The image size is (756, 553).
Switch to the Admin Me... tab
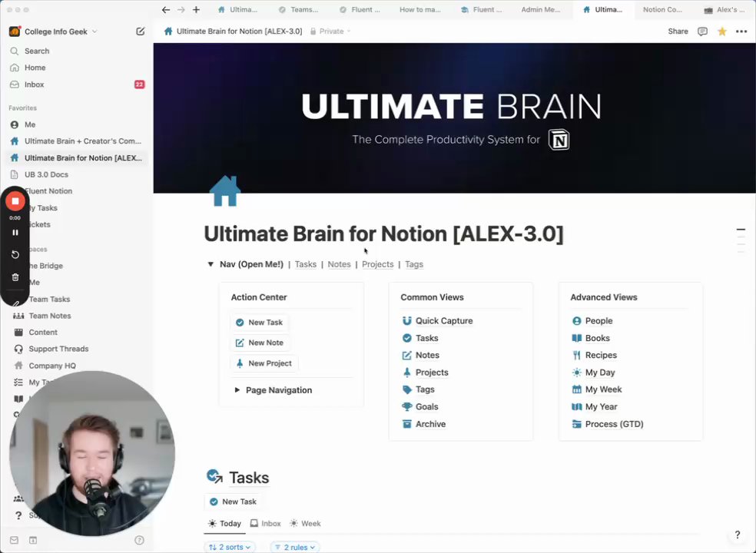540,10
